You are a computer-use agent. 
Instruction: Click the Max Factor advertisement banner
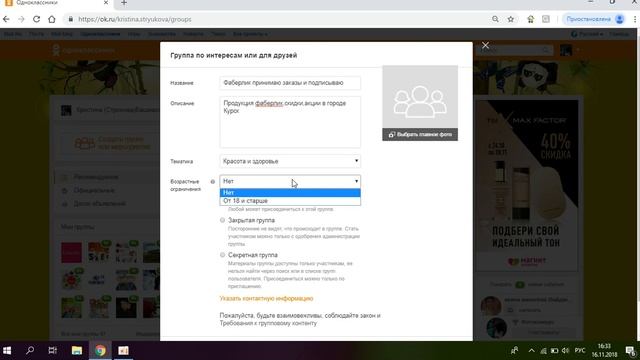click(527, 186)
